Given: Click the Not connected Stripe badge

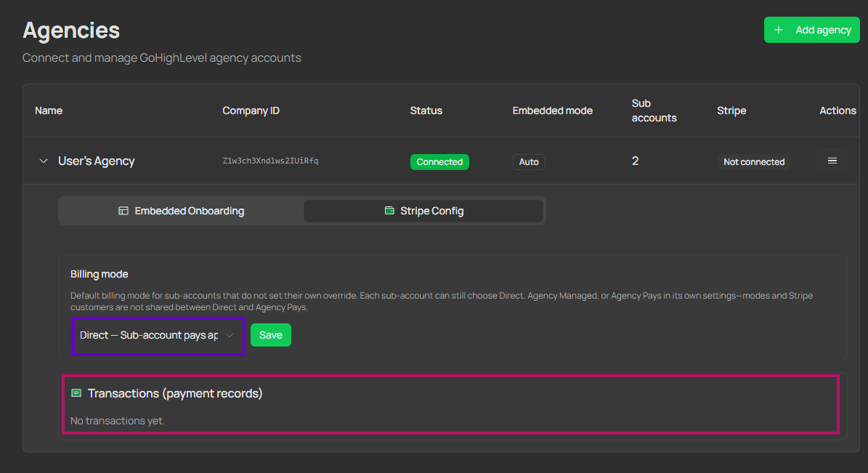Looking at the screenshot, I should point(754,162).
